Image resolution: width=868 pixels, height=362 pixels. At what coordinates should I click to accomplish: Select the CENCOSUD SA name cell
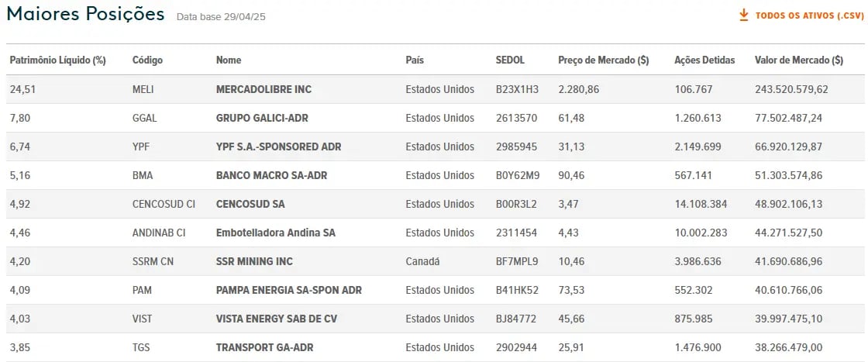[x=251, y=204]
